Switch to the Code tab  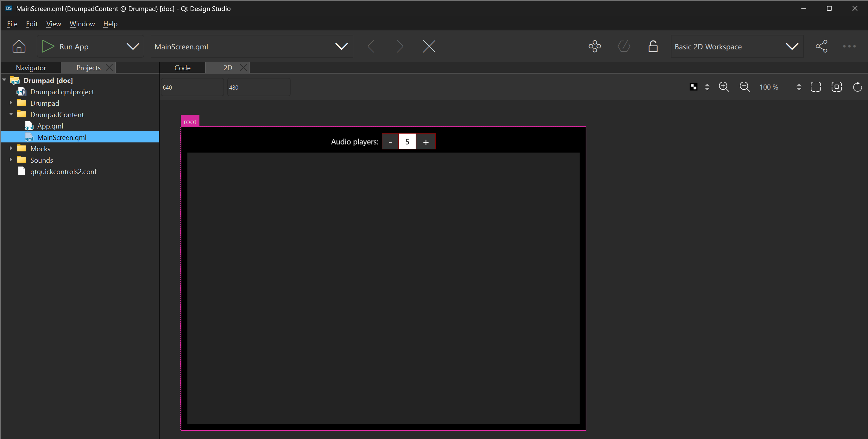tap(182, 67)
